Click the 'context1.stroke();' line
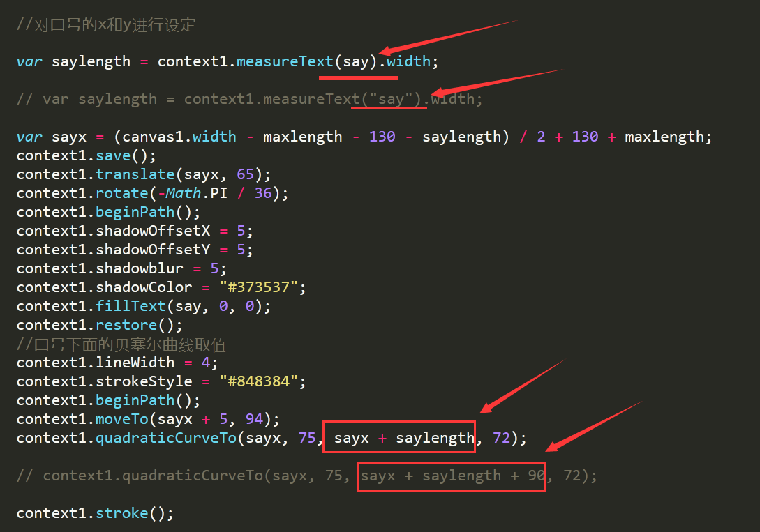The height and width of the screenshot is (532, 760). tap(95, 514)
